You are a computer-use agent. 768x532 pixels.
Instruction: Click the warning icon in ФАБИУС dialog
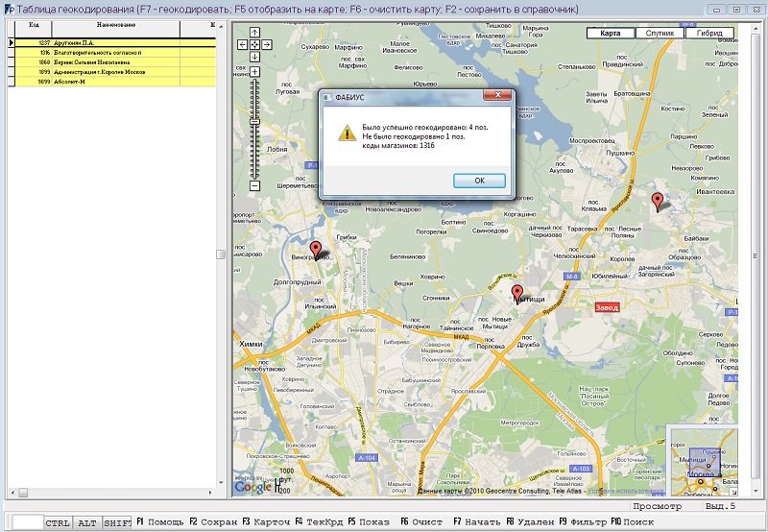coord(348,133)
